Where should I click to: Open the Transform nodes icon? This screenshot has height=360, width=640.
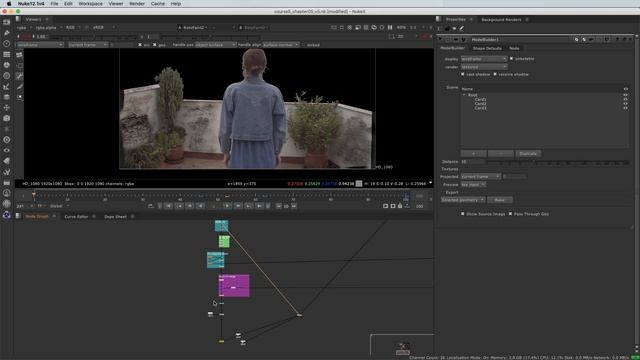pos(7,107)
